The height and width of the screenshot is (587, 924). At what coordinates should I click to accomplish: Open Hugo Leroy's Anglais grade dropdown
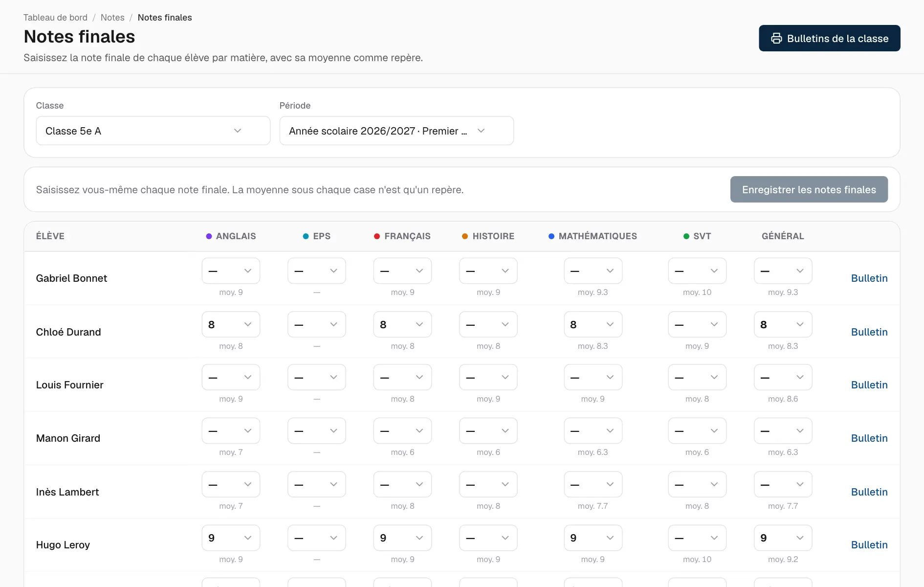tap(231, 538)
